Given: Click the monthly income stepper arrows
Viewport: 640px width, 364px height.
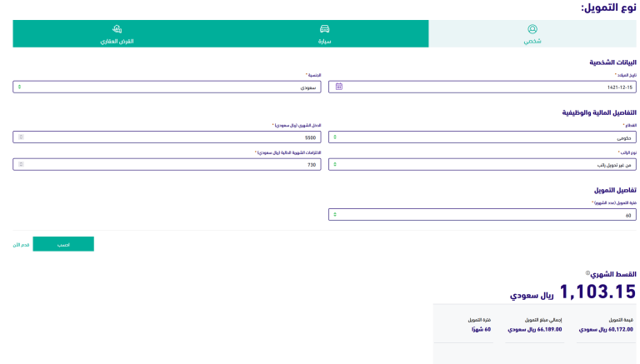Looking at the screenshot, I should point(21,137).
